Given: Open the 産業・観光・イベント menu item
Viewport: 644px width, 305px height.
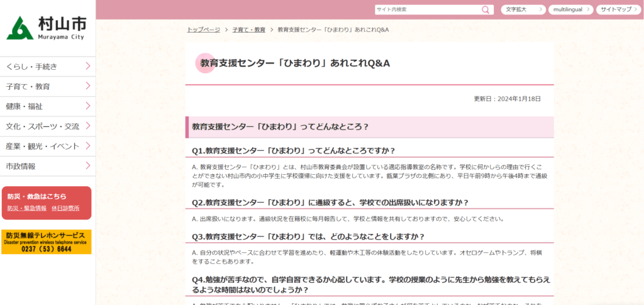Looking at the screenshot, I should (x=48, y=146).
